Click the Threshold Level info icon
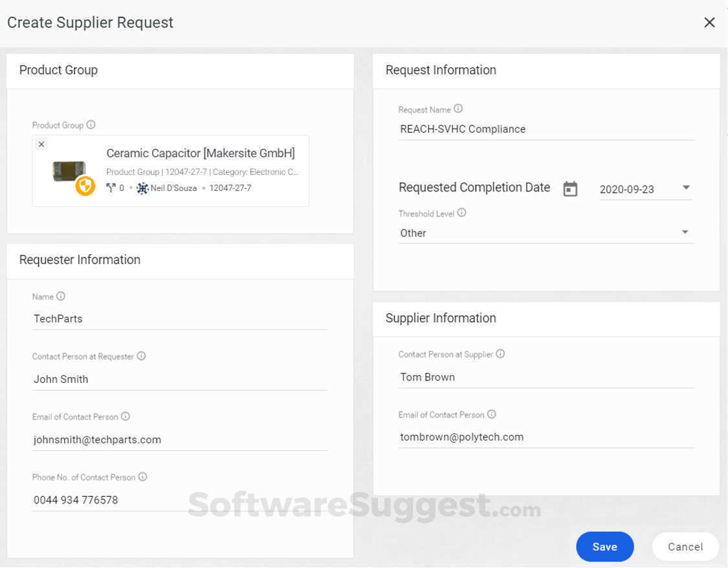The image size is (728, 568). coord(461,213)
